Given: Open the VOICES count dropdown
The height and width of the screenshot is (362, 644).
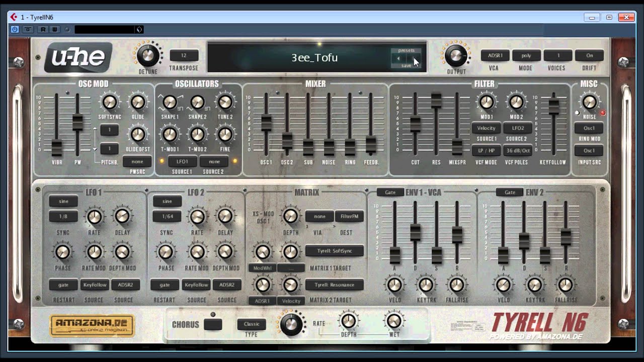Looking at the screenshot, I should coord(558,55).
